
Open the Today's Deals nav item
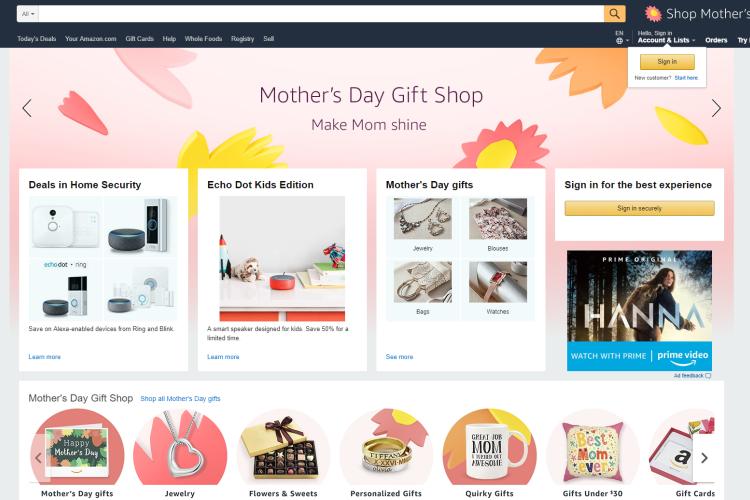(37, 39)
